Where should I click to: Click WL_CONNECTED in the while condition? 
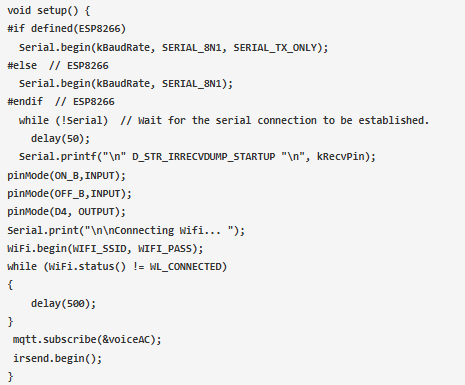click(185, 267)
